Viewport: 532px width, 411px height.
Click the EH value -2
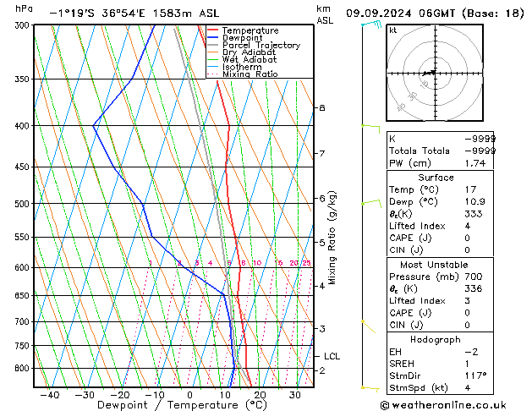click(x=471, y=352)
